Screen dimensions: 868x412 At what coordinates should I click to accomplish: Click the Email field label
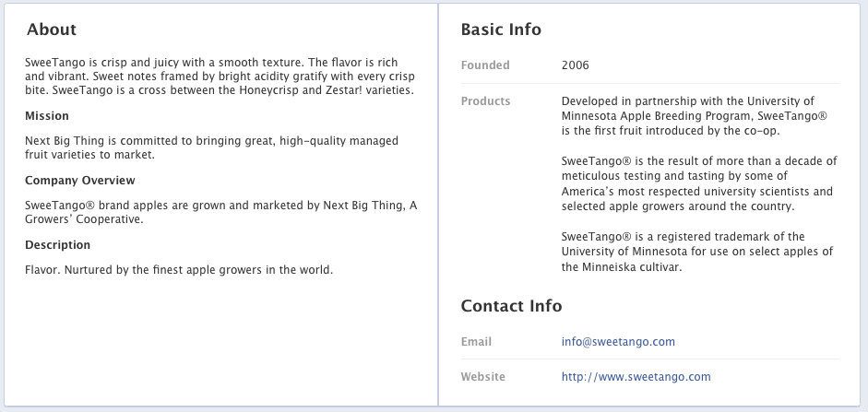pyautogui.click(x=476, y=342)
